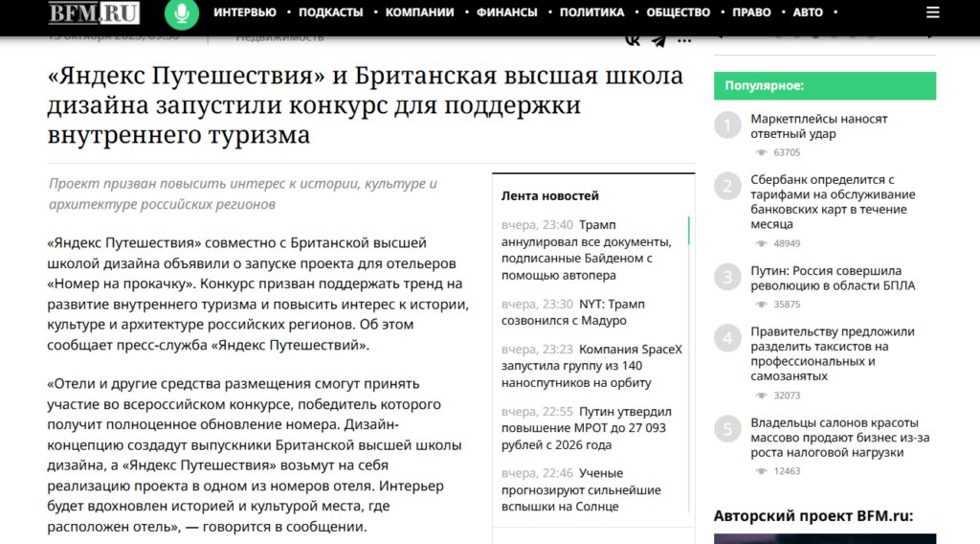980x544 pixels.
Task: Start live radio with green microphone icon
Action: click(x=179, y=13)
